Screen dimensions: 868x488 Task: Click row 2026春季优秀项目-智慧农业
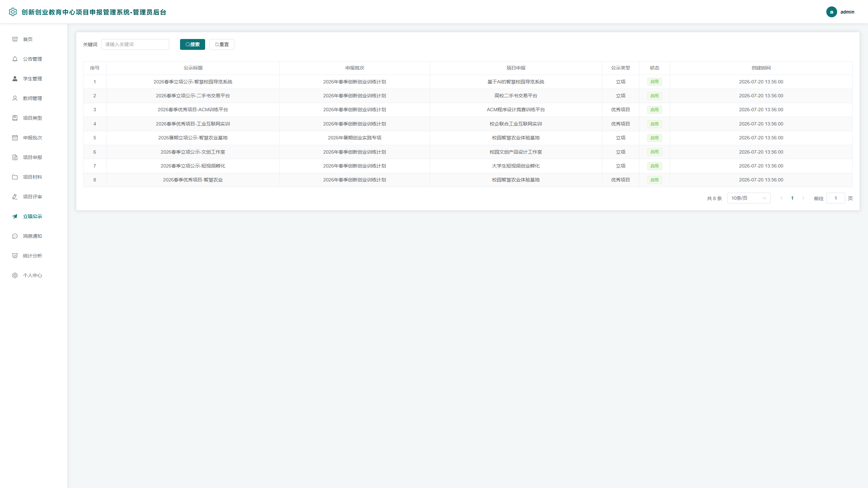(468, 180)
